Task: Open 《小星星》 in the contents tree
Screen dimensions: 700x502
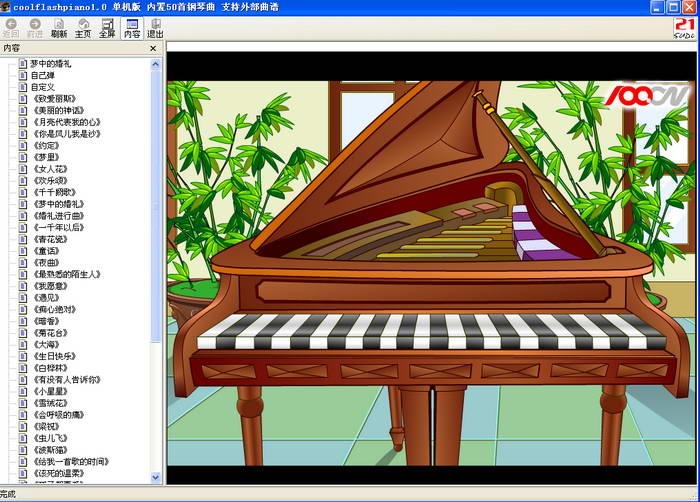Action: [51, 391]
